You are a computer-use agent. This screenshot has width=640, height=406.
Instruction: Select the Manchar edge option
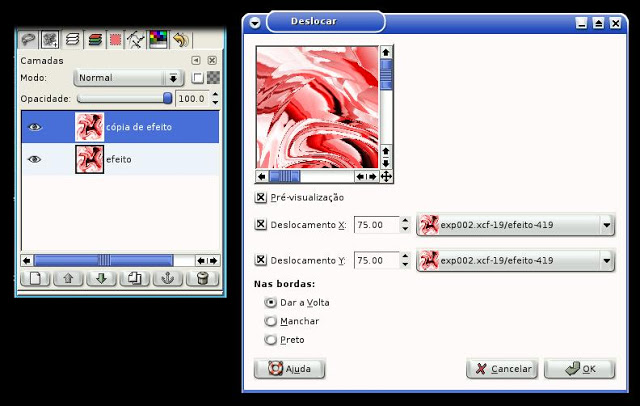click(270, 321)
